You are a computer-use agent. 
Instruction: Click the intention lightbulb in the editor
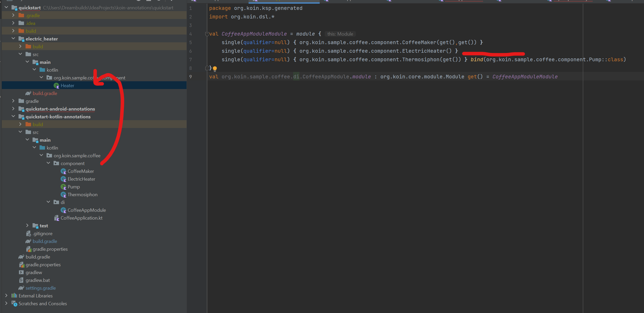(x=215, y=68)
